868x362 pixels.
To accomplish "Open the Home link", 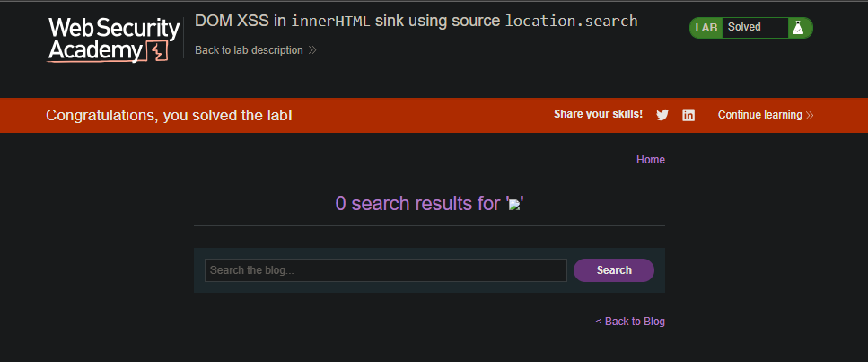I will pos(651,160).
